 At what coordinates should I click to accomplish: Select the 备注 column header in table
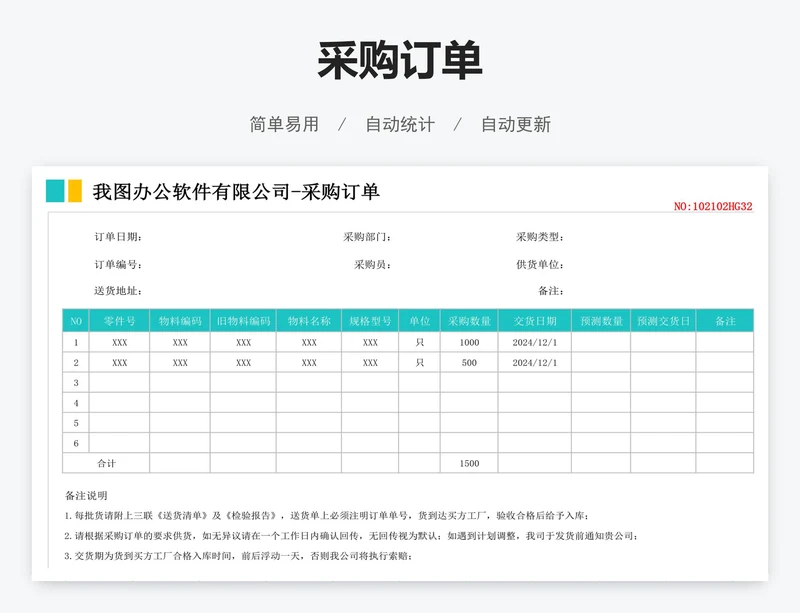click(725, 321)
